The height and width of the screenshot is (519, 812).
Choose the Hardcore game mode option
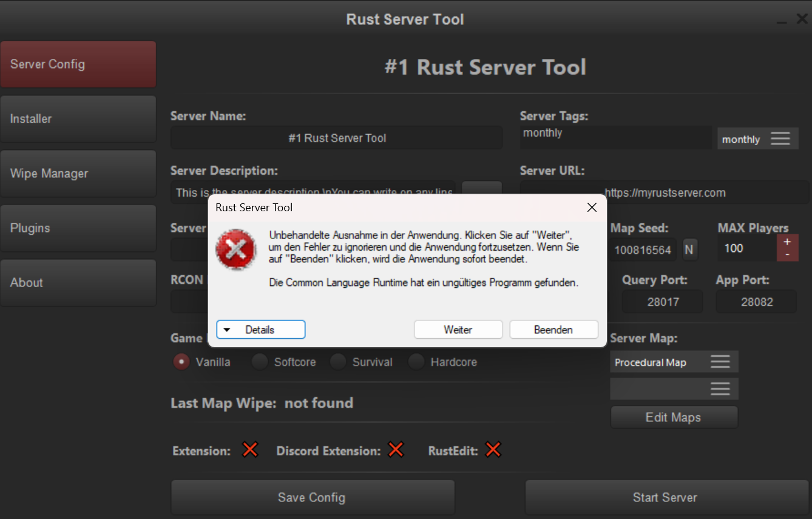pyautogui.click(x=416, y=362)
